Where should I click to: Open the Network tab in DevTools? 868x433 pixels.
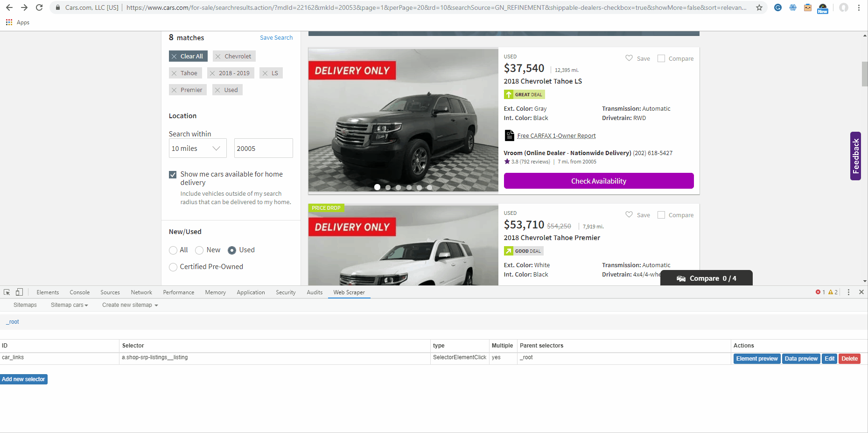point(141,292)
